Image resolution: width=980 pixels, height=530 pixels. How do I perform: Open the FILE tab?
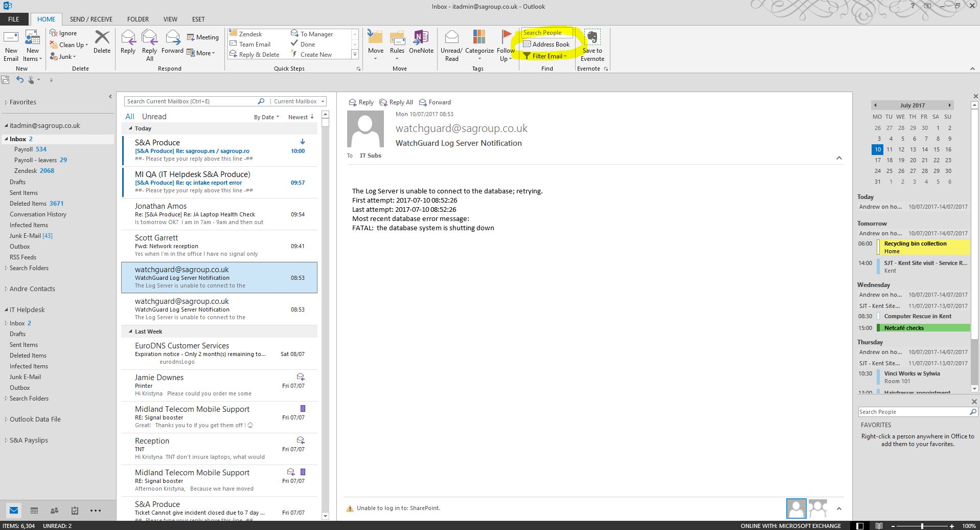14,19
